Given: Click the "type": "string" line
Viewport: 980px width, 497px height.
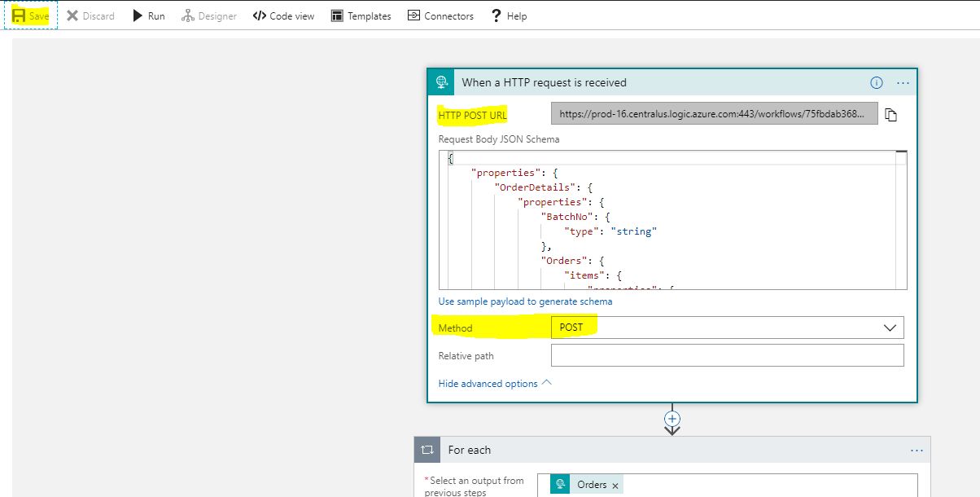Looking at the screenshot, I should (610, 231).
